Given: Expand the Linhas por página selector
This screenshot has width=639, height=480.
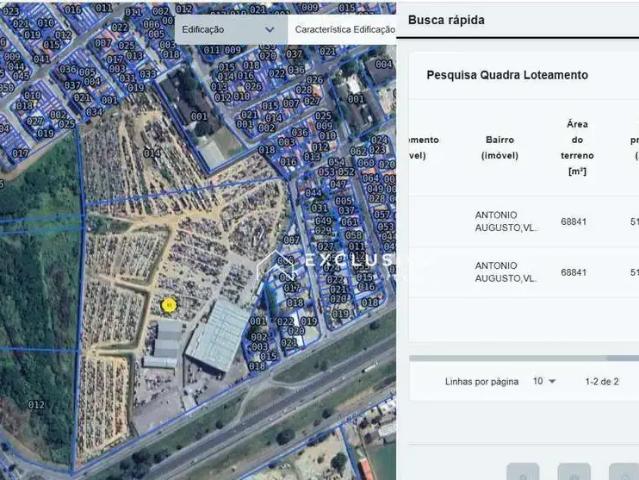Looking at the screenshot, I should [544, 381].
